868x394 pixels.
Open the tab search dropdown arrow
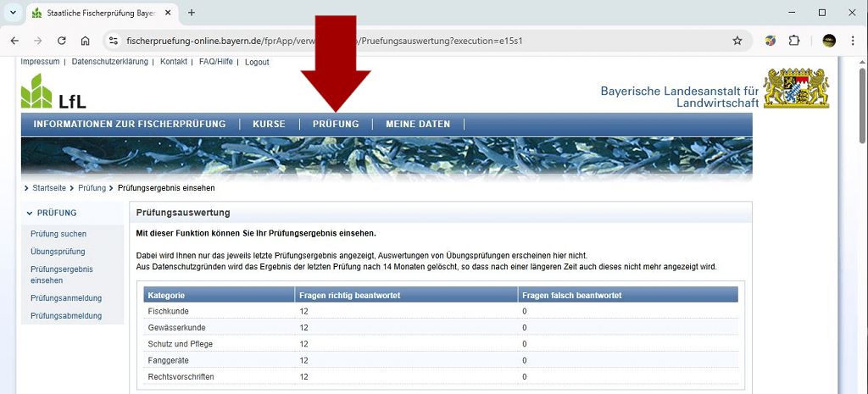13,13
